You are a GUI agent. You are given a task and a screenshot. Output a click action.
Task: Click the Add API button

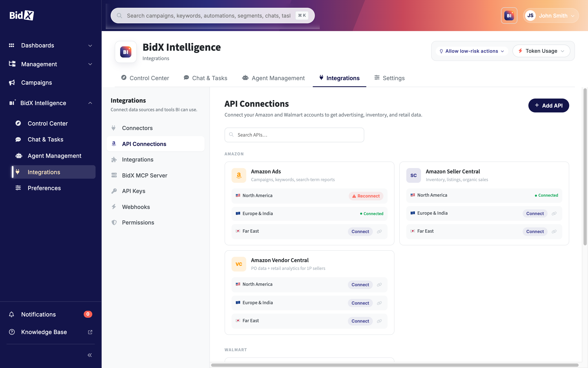(x=548, y=105)
